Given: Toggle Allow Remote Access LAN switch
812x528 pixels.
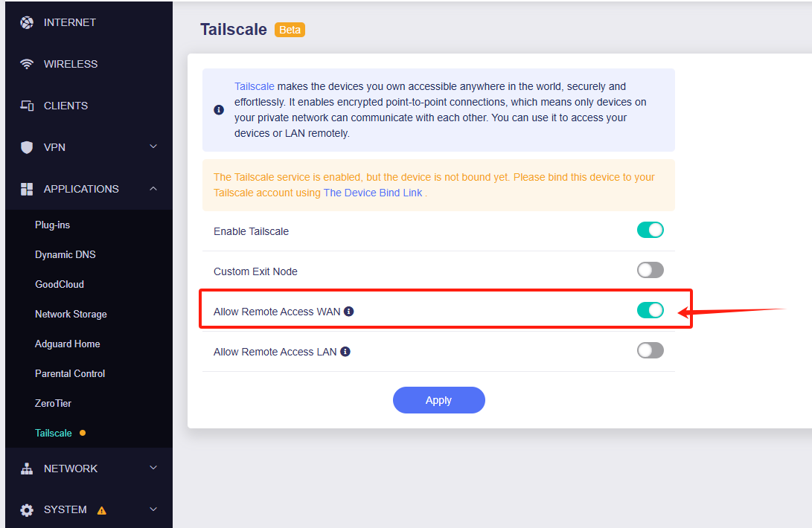Looking at the screenshot, I should point(650,350).
